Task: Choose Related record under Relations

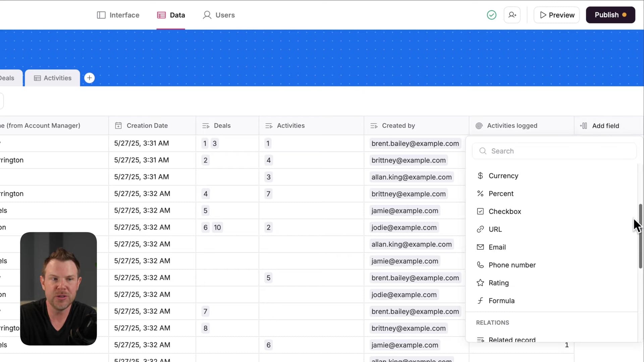Action: [554, 339]
